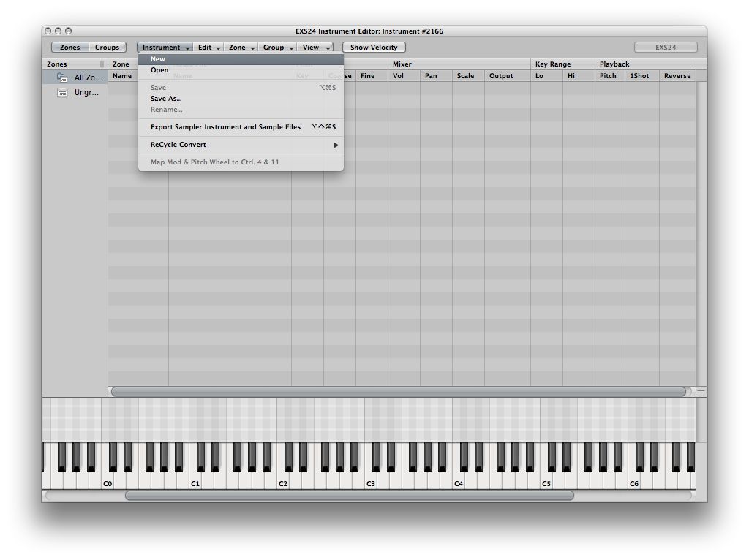The height and width of the screenshot is (560, 749).
Task: Click the horizontal scrollbar of the zone table
Action: pos(399,392)
